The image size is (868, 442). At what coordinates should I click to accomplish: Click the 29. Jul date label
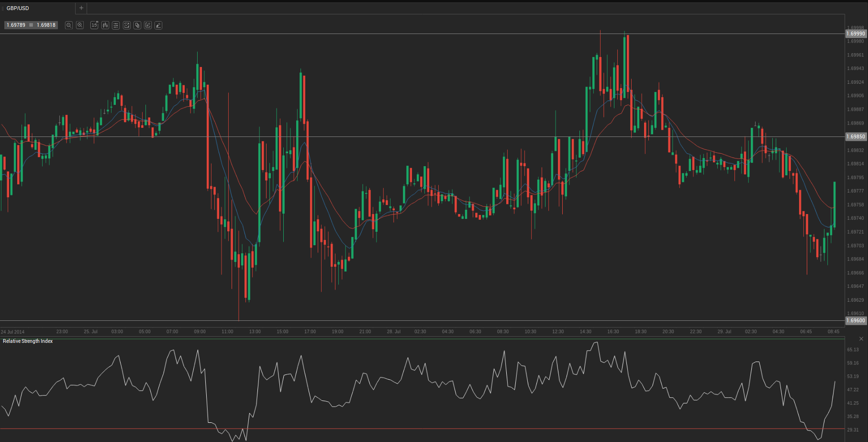(724, 331)
